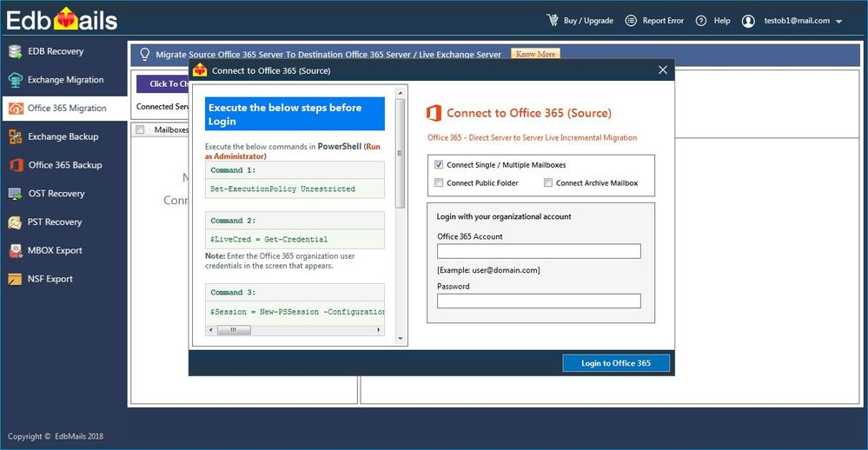Image resolution: width=868 pixels, height=450 pixels.
Task: Click the Help question mark icon
Action: coord(701,21)
